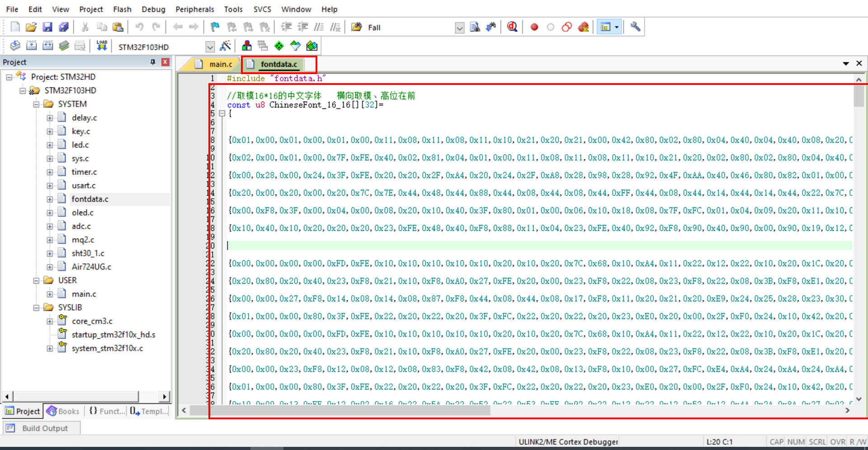Click the New file icon
Screen dimensions: 868x450
tap(15, 27)
